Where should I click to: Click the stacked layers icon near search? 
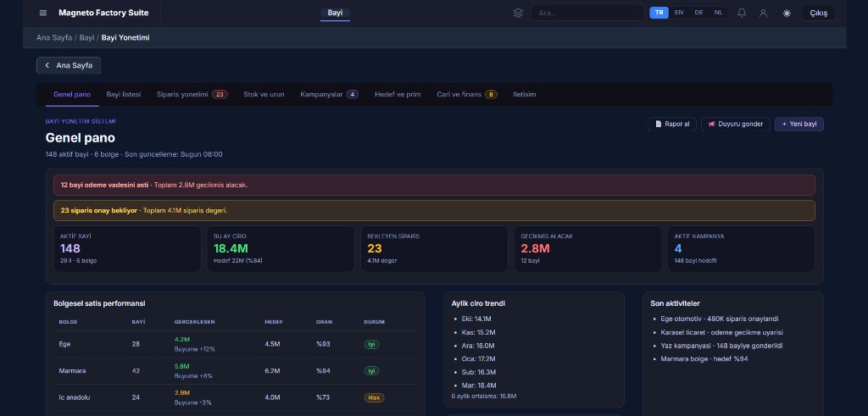[x=518, y=13]
